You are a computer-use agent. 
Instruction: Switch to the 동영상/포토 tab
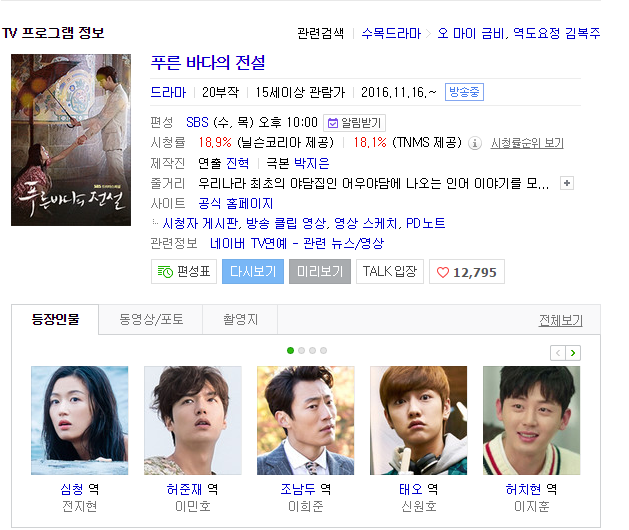pos(151,319)
